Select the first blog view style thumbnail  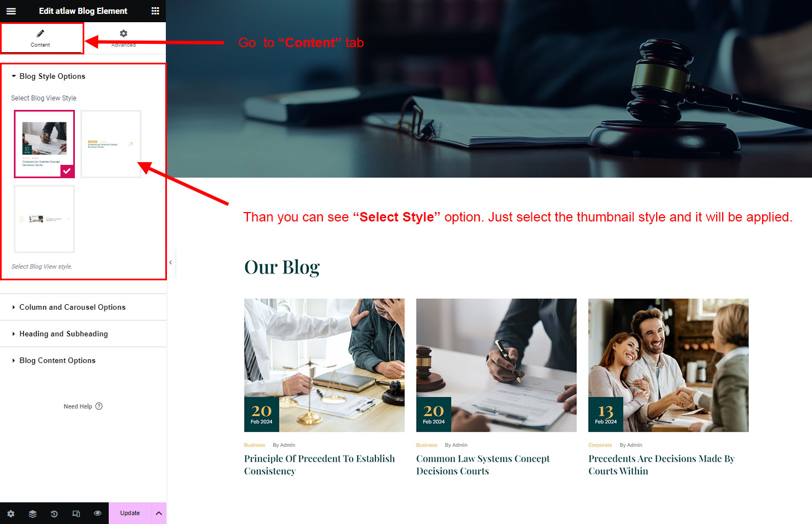[x=44, y=144]
